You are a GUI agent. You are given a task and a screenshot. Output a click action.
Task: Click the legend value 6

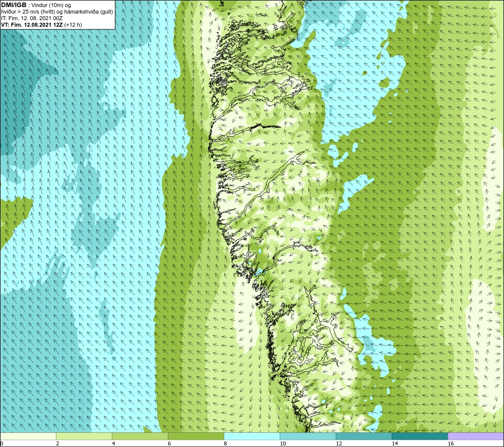[x=169, y=443]
